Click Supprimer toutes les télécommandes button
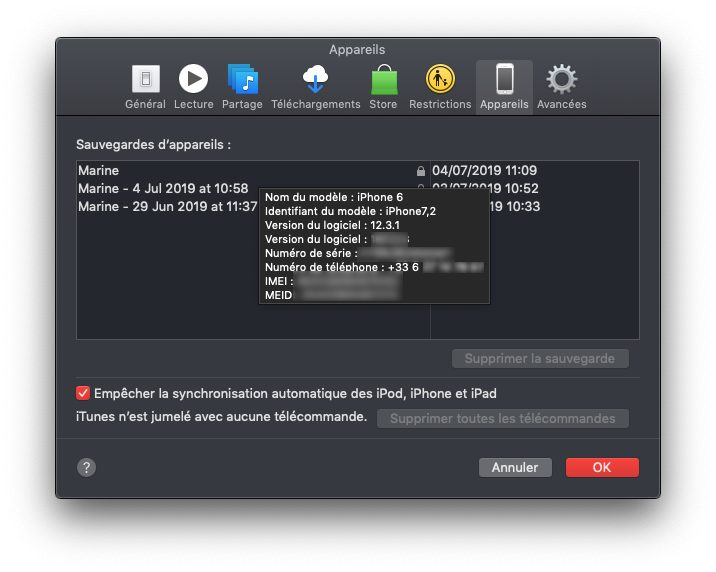Screen dimensions: 716x572 tap(503, 419)
